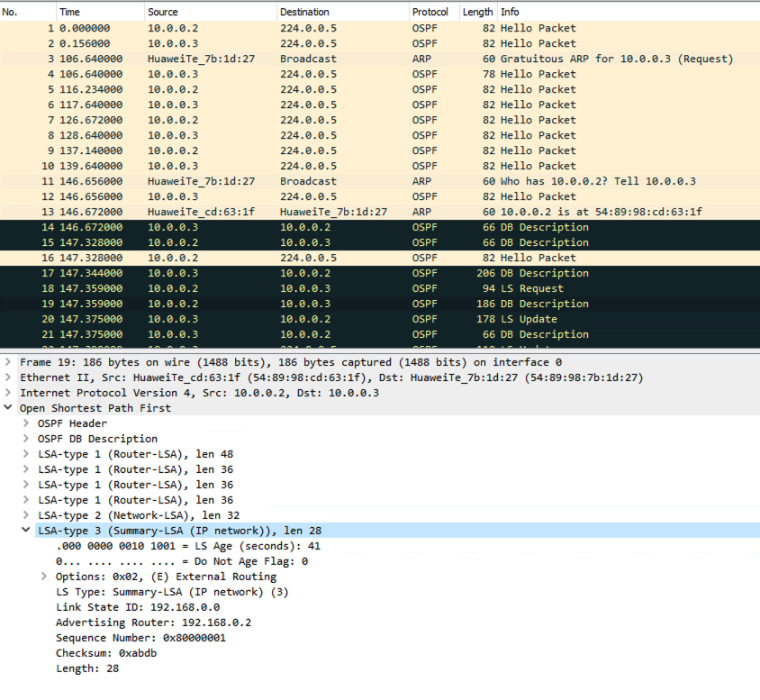Select Sequence Number: 0x80000001 field
This screenshot has height=700, width=760.
141,638
